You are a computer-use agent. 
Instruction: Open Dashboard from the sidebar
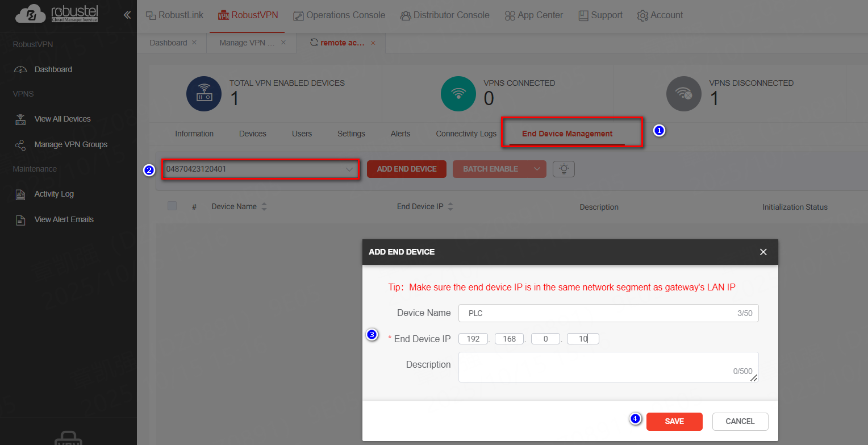[53, 69]
